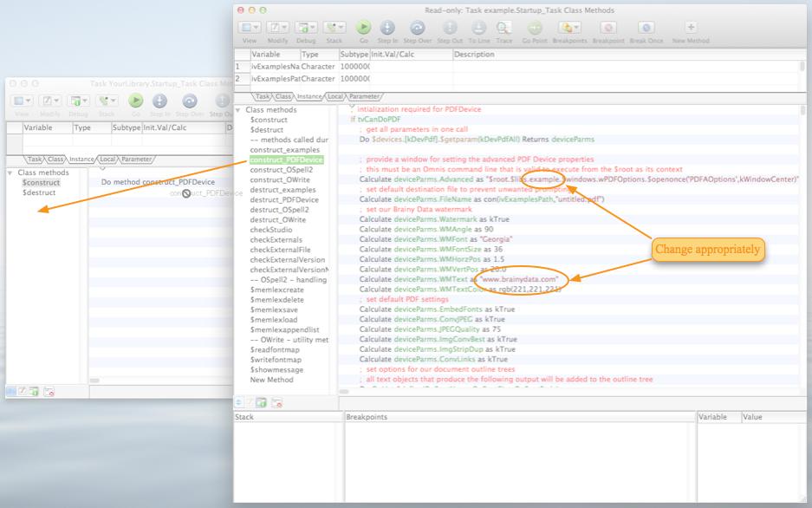Click the Step Over icon in the front window

click(418, 28)
